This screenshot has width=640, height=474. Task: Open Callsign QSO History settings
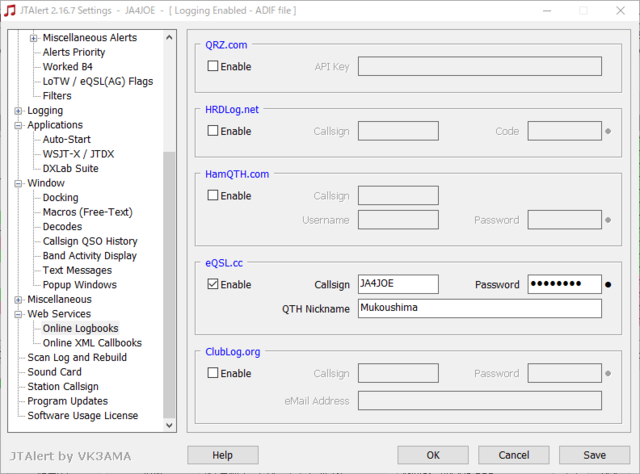pos(90,241)
